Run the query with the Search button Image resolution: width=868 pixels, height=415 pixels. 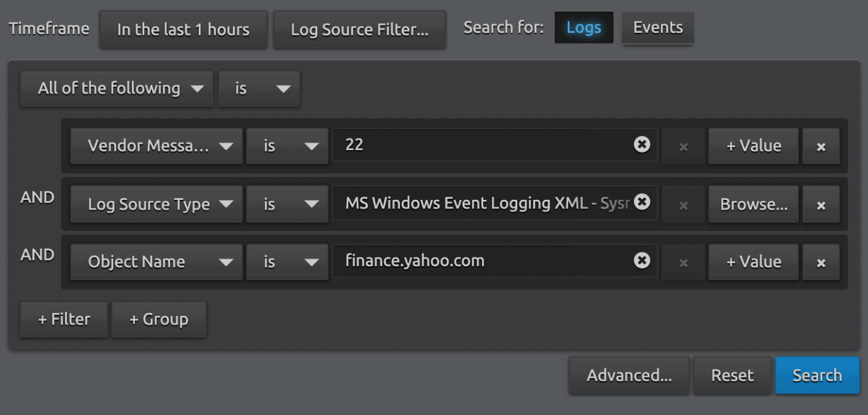click(817, 375)
